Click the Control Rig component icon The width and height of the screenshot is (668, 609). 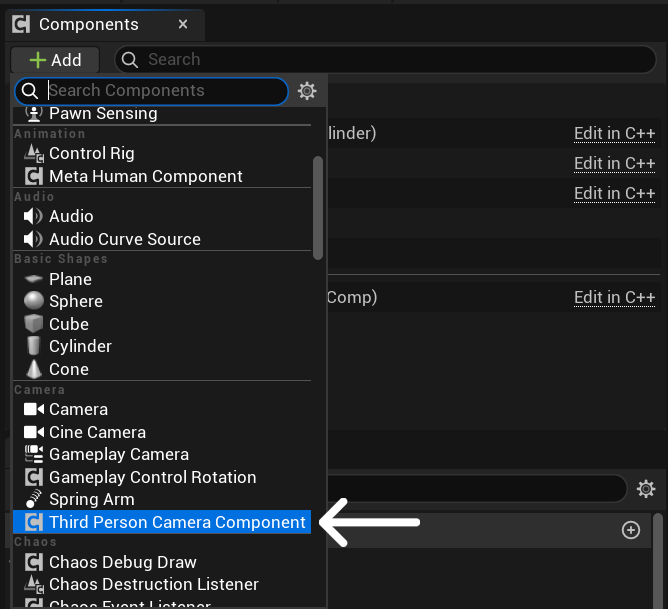[34, 153]
